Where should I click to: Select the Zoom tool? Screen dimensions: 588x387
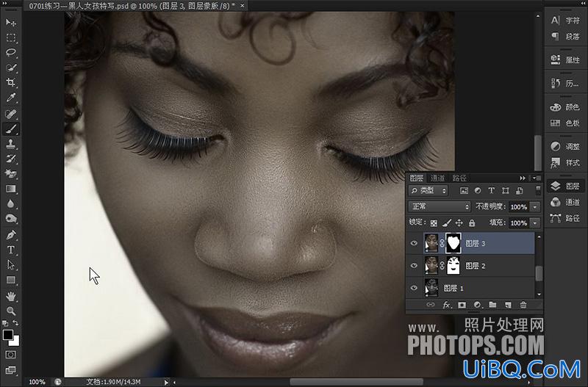pyautogui.click(x=11, y=311)
